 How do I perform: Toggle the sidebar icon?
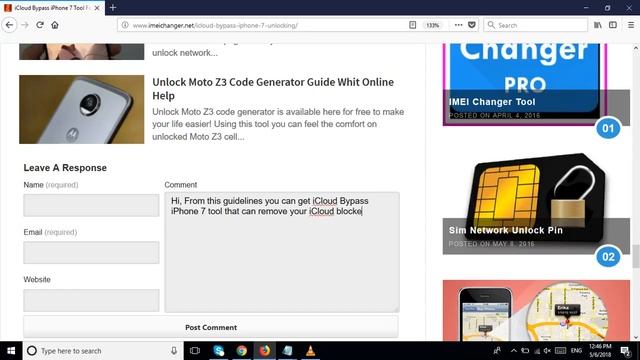click(613, 25)
